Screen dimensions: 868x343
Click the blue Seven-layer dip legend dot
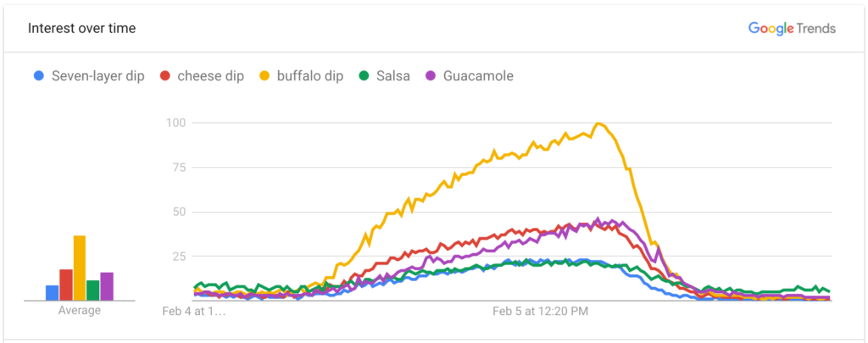coord(38,76)
